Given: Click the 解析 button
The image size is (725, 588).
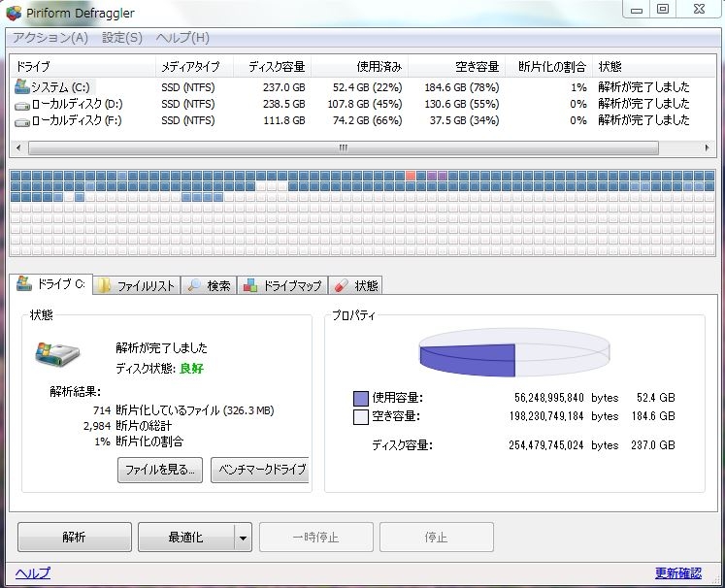Looking at the screenshot, I should pos(75,537).
